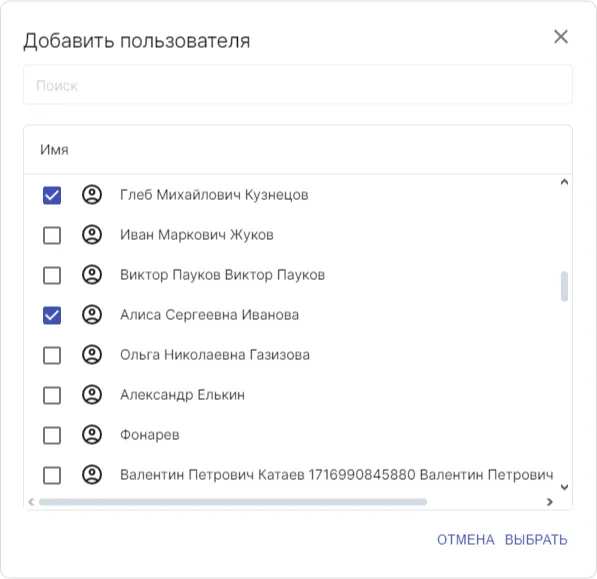Select name Александр Елькин
This screenshot has width=597, height=579.
(182, 395)
